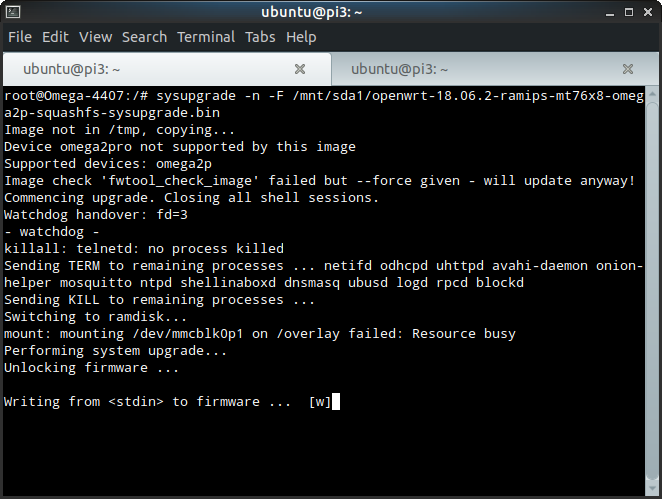
Task: Click the scrollbar down arrow
Action: [x=652, y=489]
